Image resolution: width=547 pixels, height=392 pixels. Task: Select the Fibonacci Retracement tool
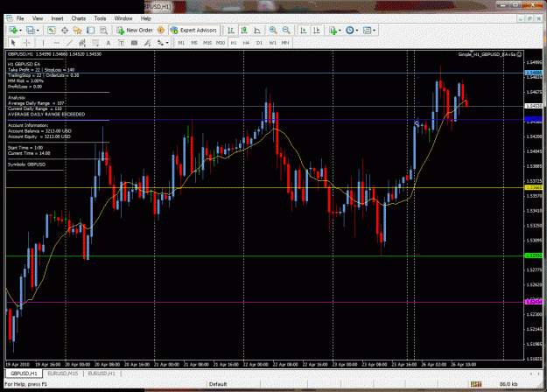pos(95,43)
